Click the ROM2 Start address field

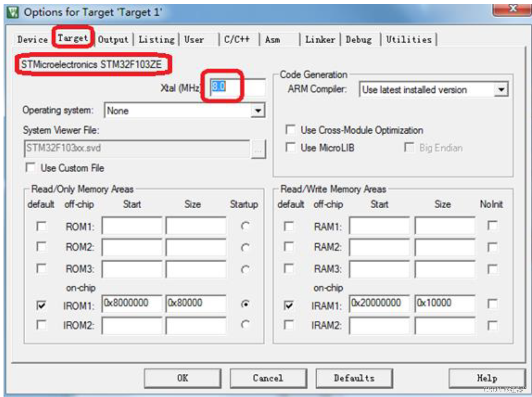pos(132,248)
